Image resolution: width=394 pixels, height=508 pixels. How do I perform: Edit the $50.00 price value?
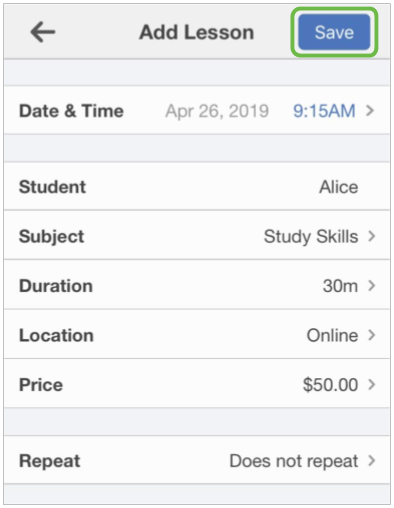coord(330,385)
